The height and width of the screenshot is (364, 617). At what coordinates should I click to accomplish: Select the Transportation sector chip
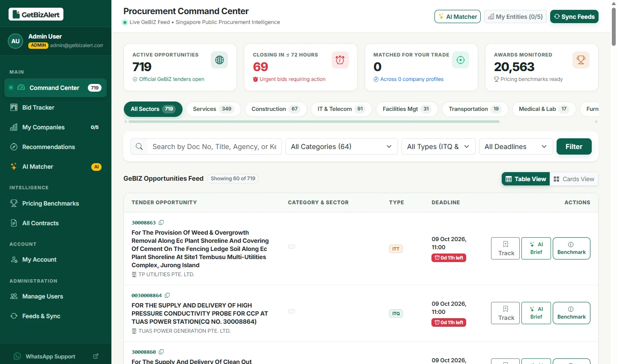475,109
